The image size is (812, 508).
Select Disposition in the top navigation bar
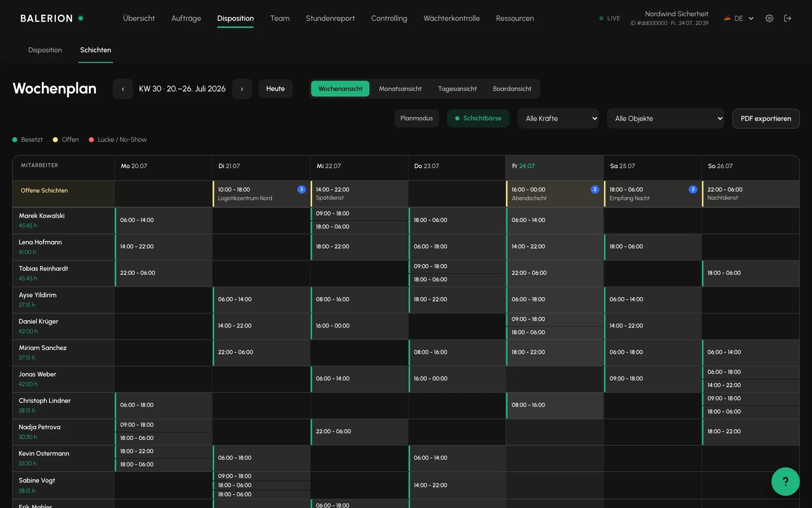(x=235, y=18)
